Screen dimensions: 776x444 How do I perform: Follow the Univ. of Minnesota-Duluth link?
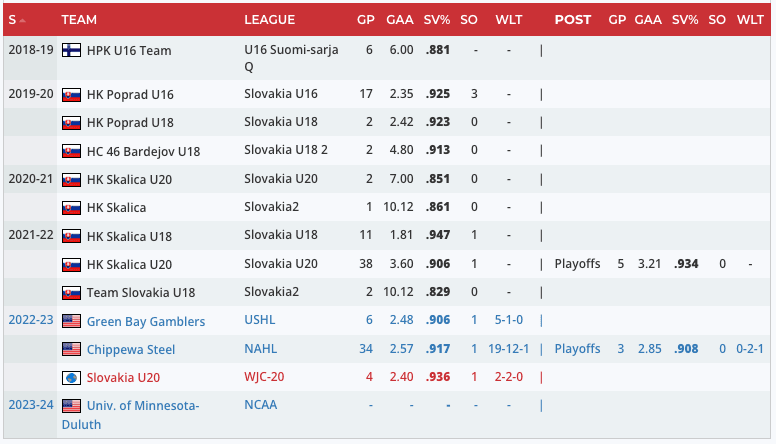pos(143,414)
